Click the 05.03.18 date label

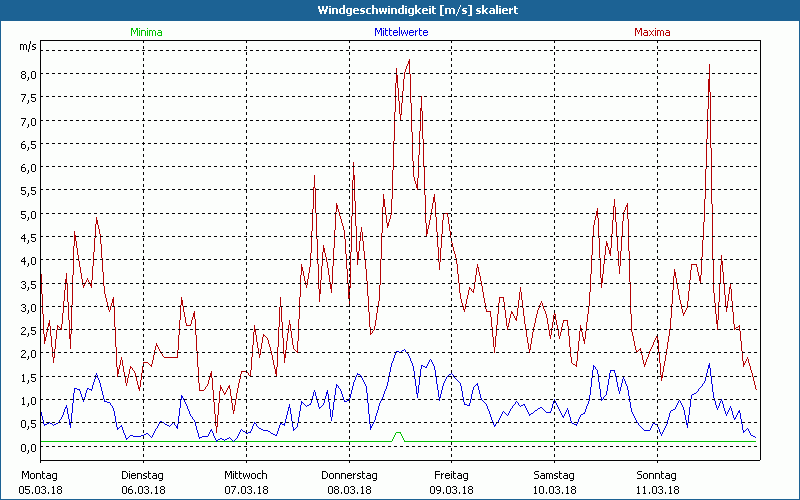tap(40, 490)
